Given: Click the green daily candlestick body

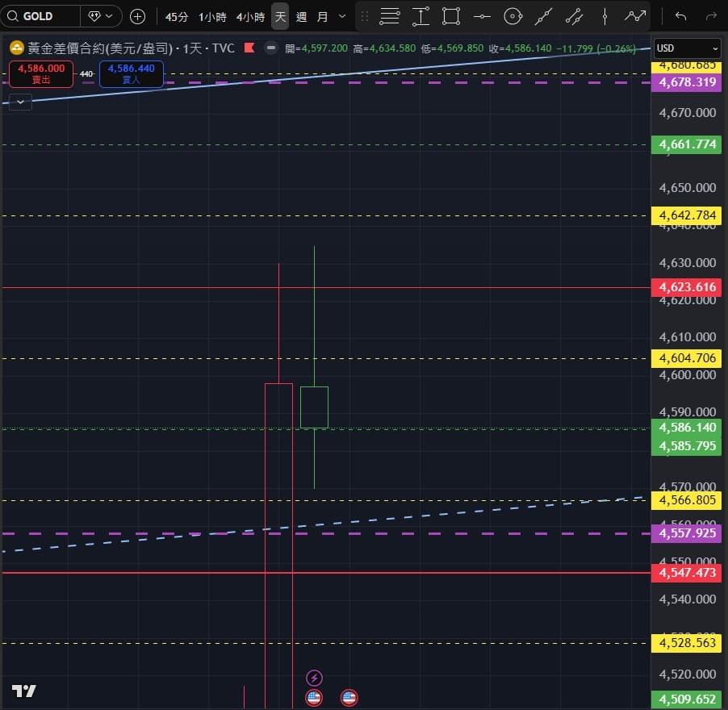Looking at the screenshot, I should [x=314, y=407].
